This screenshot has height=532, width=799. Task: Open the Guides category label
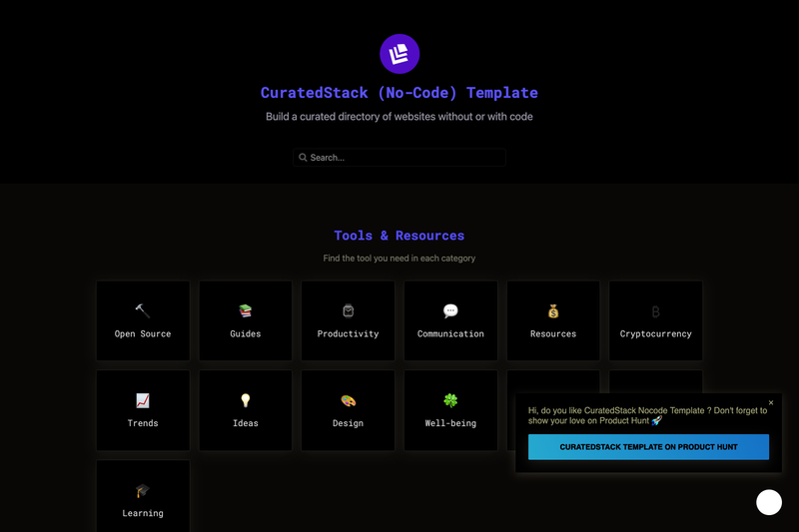pos(245,334)
